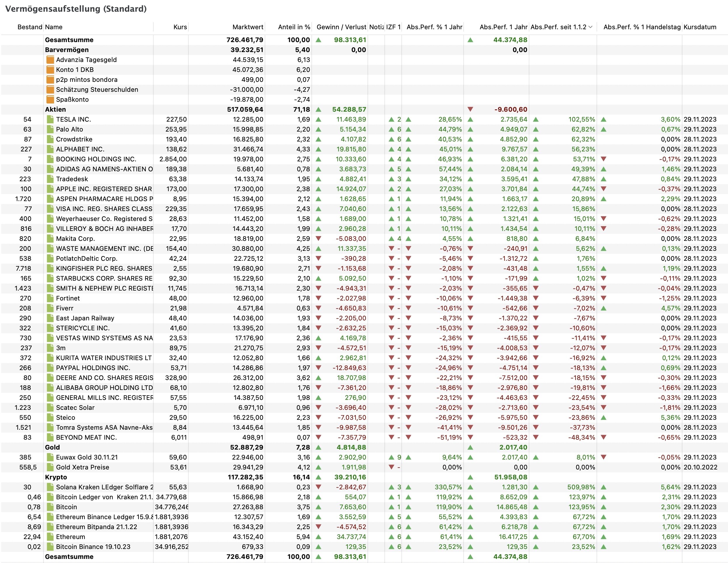Viewport: 728px width, 563px height.
Task: Click the orange account icon beside Spaßkonto
Action: pos(50,99)
